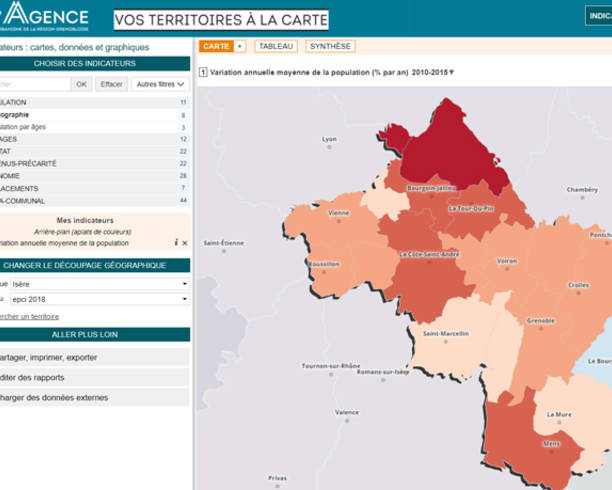This screenshot has height=490, width=612.
Task: Click the La Mure map label
Action: pos(559,414)
